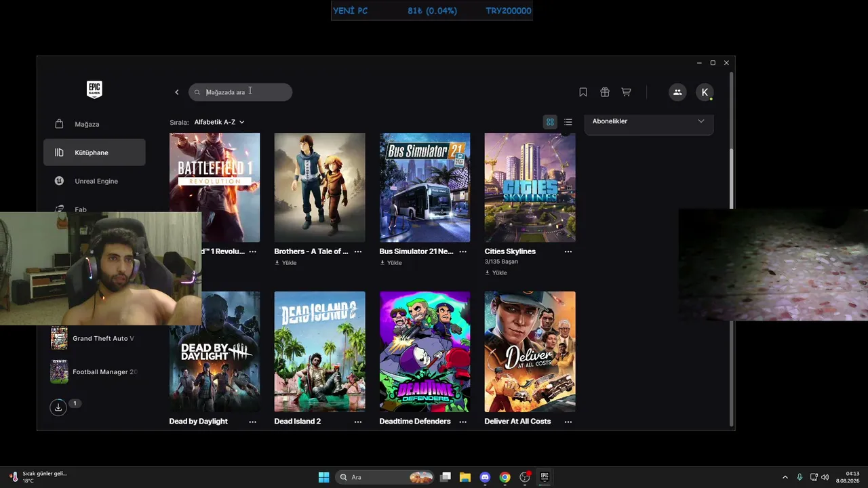
Task: Click Epic Games Launcher taskbar icon
Action: click(544, 477)
